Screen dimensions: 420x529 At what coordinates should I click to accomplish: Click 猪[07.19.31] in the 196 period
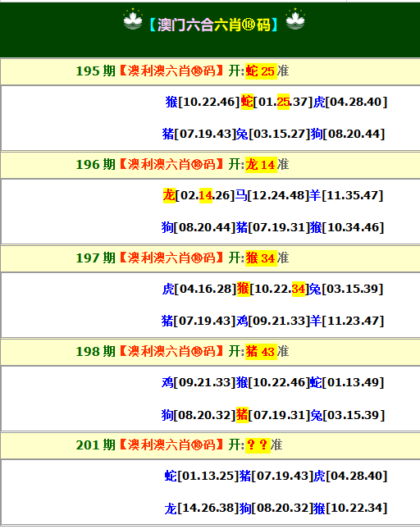(272, 227)
